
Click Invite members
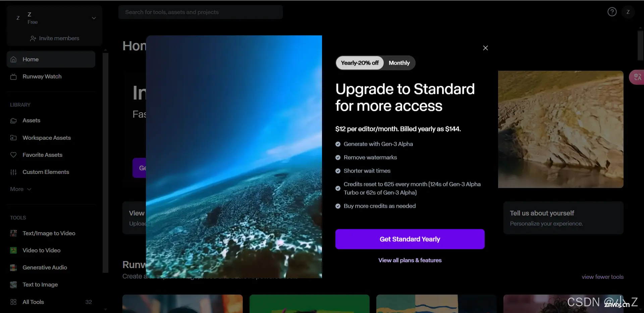tap(54, 38)
